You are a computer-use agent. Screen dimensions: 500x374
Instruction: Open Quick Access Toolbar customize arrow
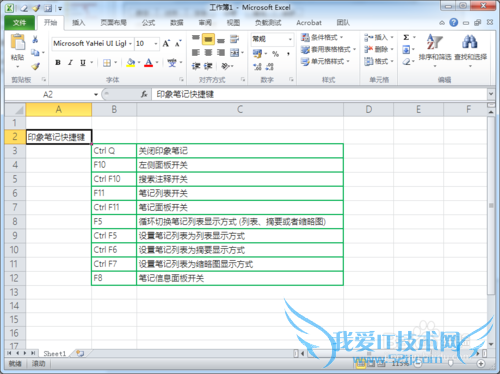(60, 8)
